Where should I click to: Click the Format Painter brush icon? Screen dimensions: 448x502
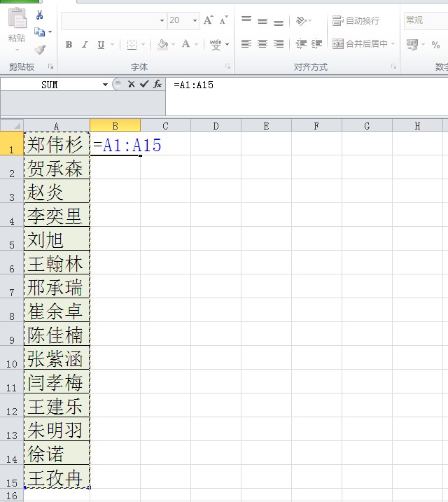tap(41, 49)
